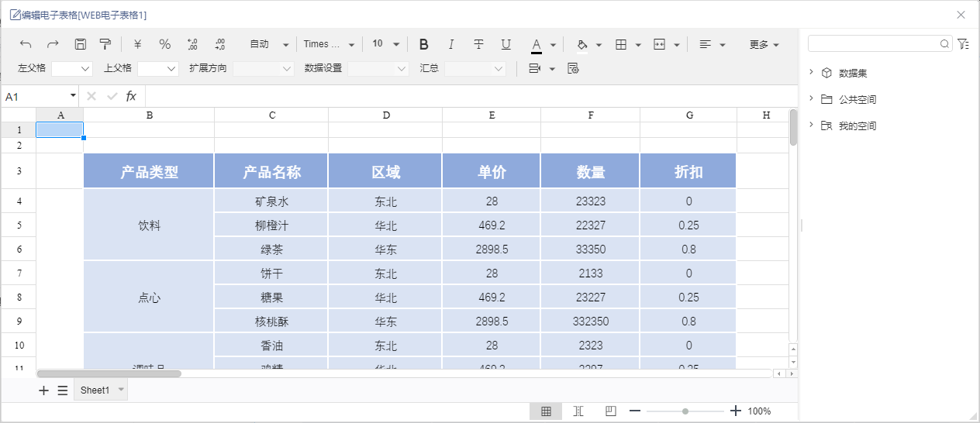Switch to page break view icon
This screenshot has width=980, height=423.
point(578,411)
